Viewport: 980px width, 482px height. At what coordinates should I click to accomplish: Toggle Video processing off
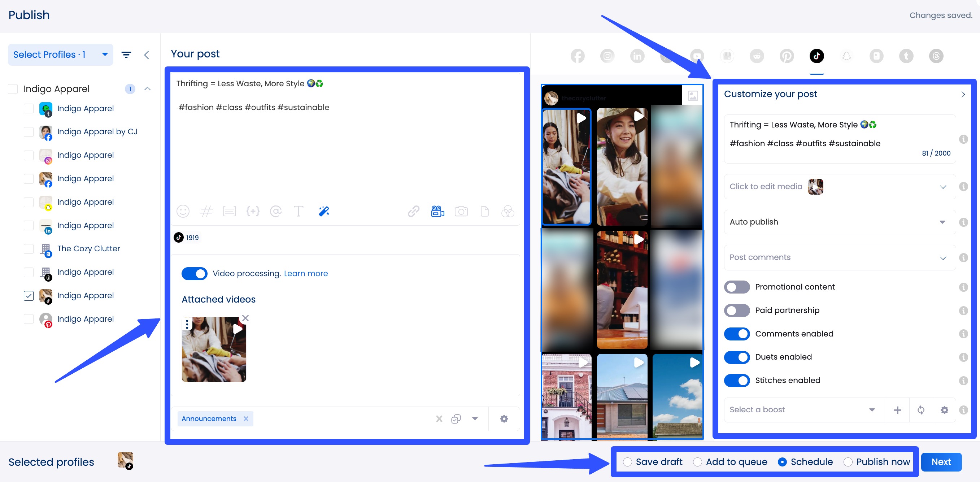(195, 274)
